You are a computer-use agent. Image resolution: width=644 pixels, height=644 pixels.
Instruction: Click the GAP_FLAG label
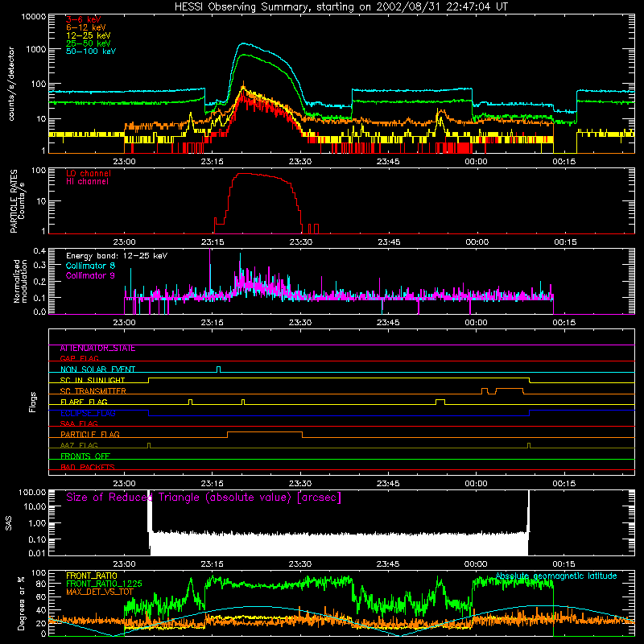pos(79,359)
